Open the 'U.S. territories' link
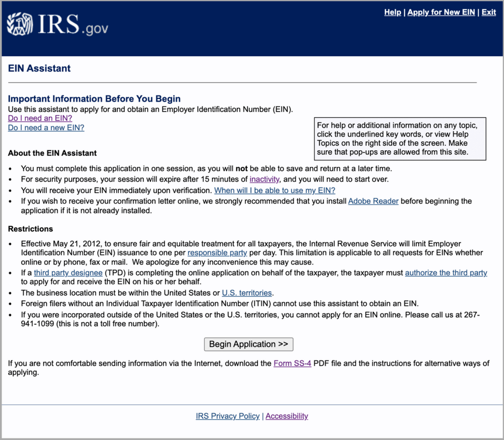 247,293
